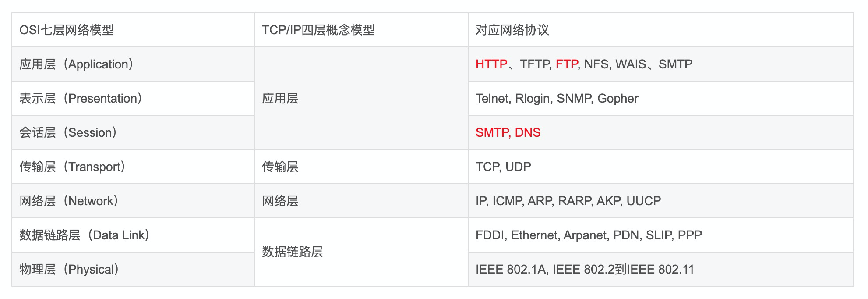Click the "TCP/IP四层概念模型" column header

[318, 30]
